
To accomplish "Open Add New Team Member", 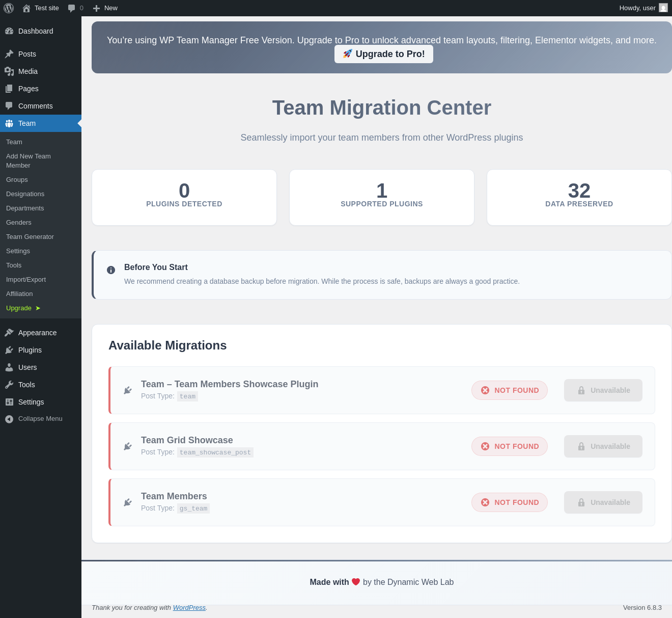I will 41,161.
